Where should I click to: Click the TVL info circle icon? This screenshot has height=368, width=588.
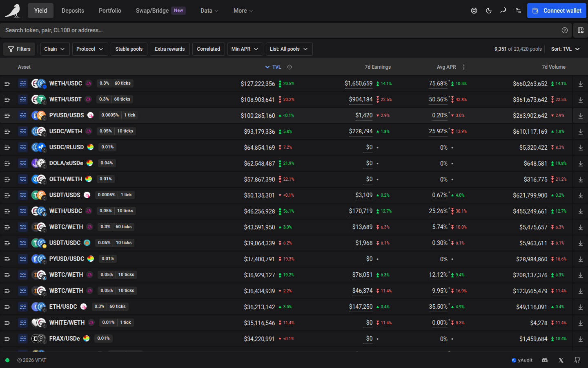click(x=290, y=67)
